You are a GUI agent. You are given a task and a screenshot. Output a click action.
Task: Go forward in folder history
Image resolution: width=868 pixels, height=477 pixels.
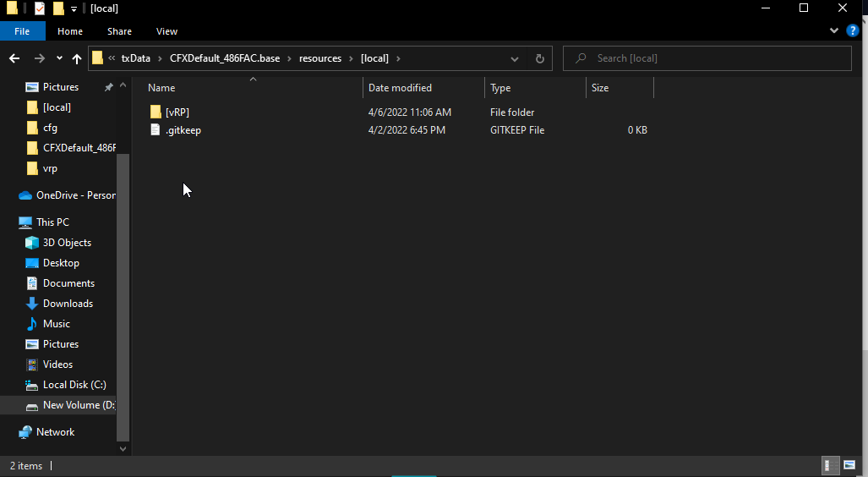point(40,58)
